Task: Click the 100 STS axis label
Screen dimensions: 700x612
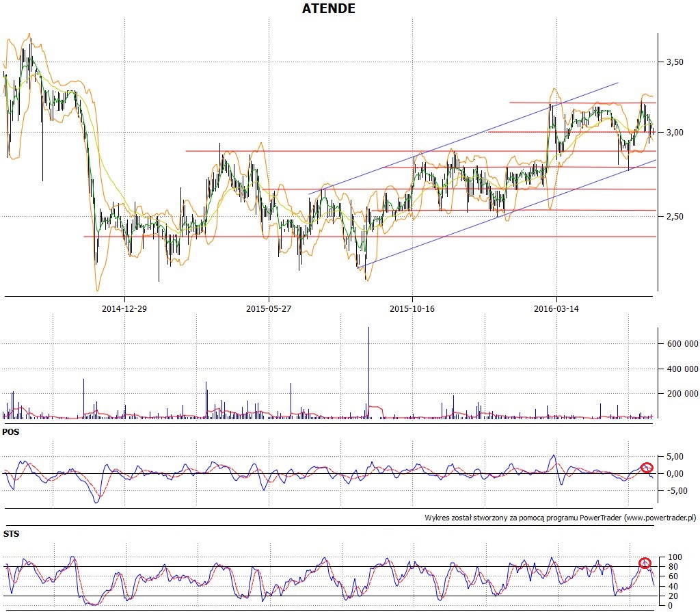Action: (675, 557)
